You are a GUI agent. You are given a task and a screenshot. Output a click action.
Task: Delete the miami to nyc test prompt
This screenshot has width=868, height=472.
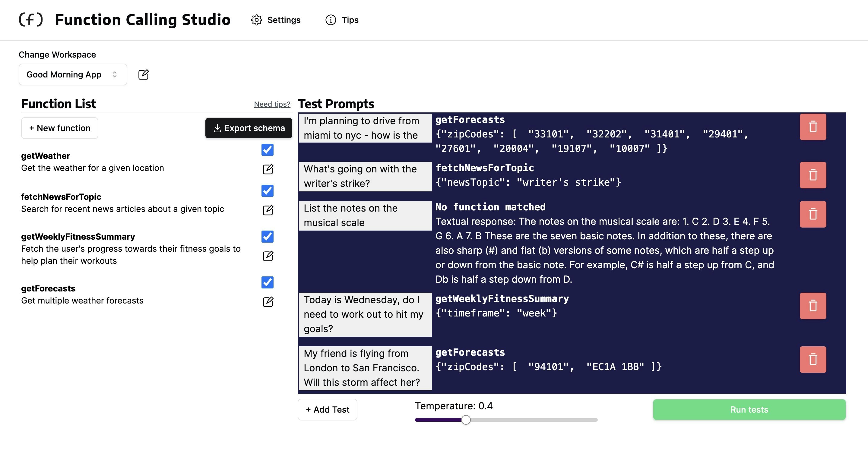pos(813,127)
